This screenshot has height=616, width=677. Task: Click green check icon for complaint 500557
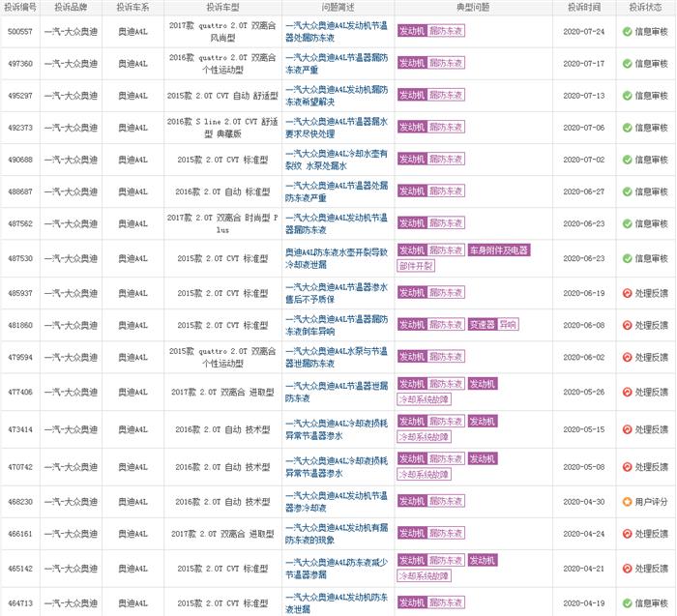[627, 32]
